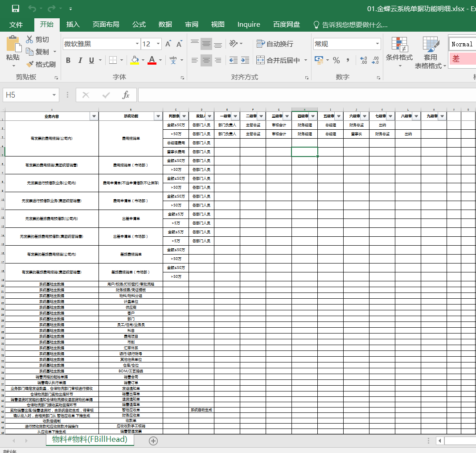This screenshot has width=476, height=453.
Task: Switch to the 插入 Insert tab
Action: (x=73, y=25)
